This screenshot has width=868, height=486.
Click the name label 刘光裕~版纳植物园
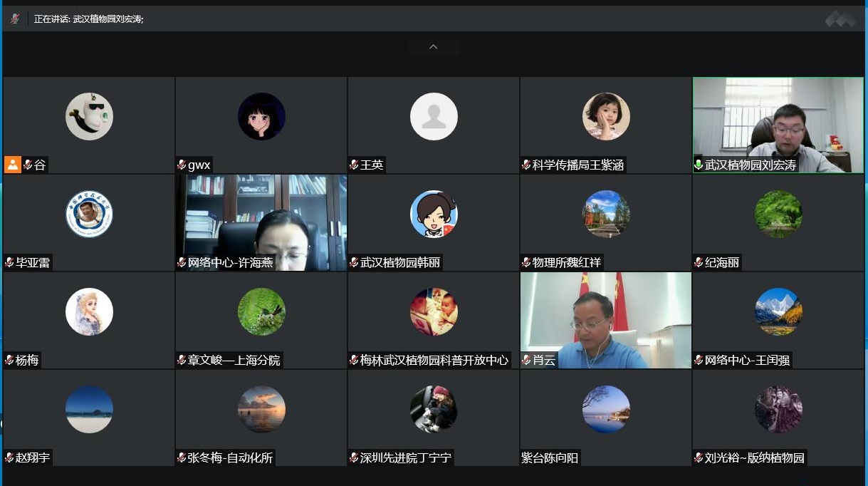[x=754, y=458]
